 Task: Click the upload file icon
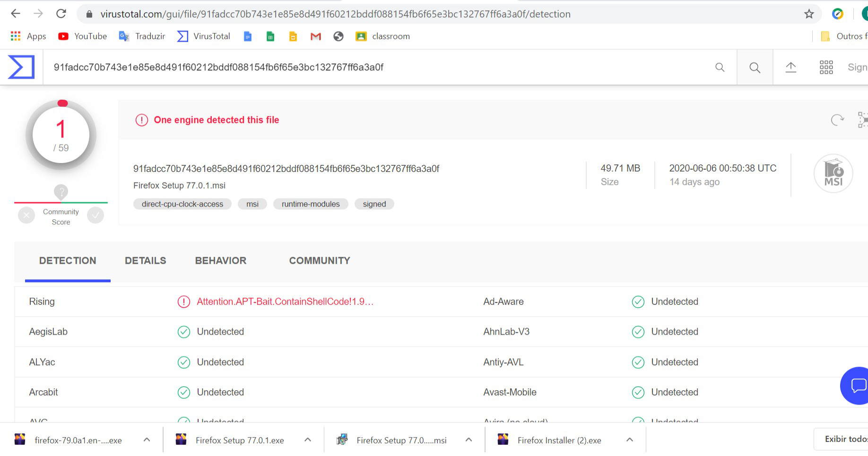(x=790, y=68)
